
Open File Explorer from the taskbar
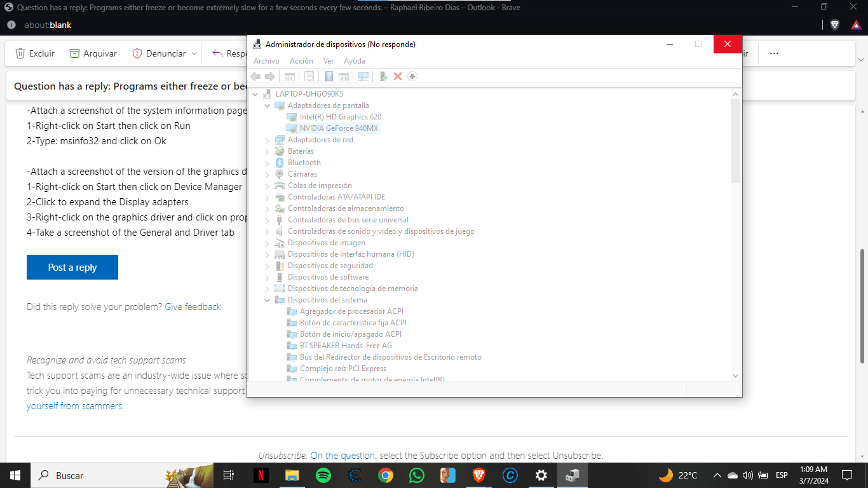point(292,475)
